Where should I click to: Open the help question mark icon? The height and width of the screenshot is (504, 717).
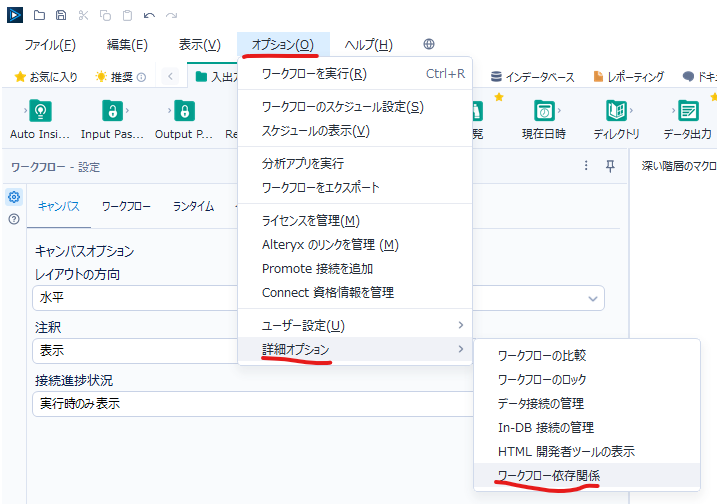[14, 219]
